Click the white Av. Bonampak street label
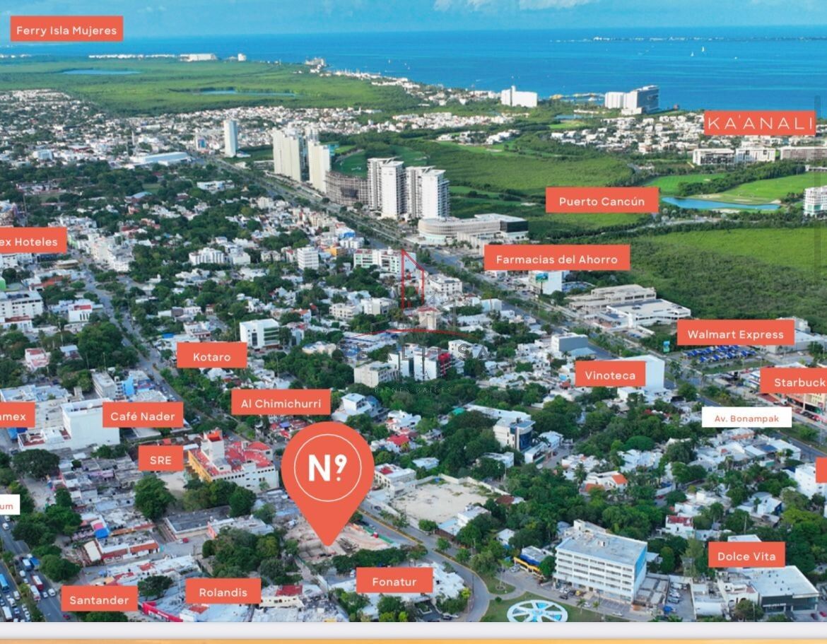This screenshot has height=644, width=827. [746, 418]
